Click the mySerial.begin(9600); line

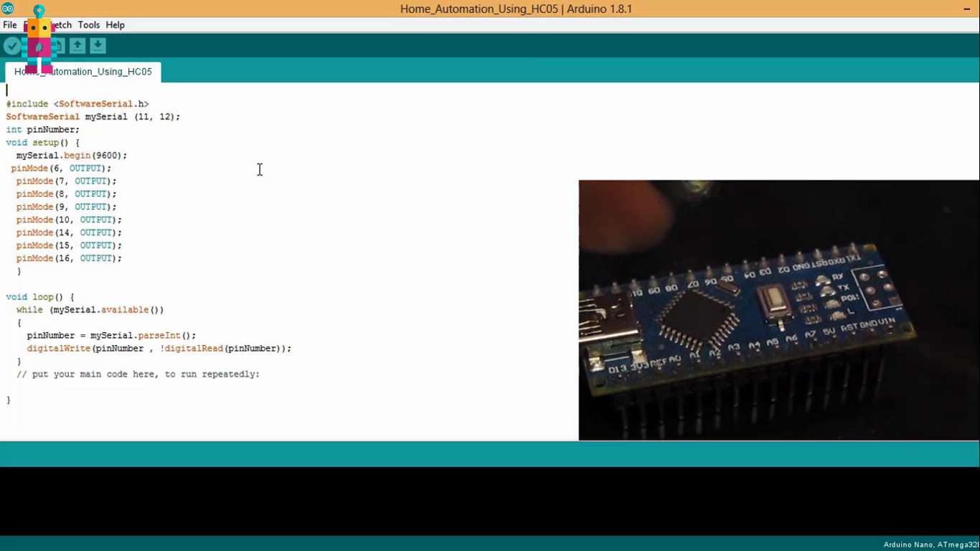click(72, 156)
